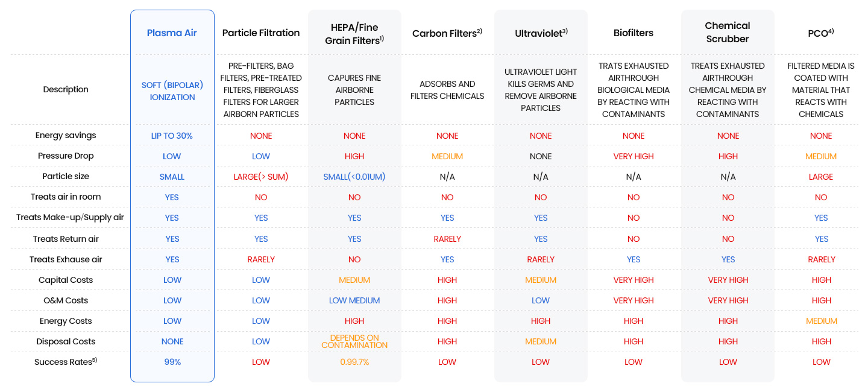
Task: Select the Carbon Filters column header
Action: [447, 33]
